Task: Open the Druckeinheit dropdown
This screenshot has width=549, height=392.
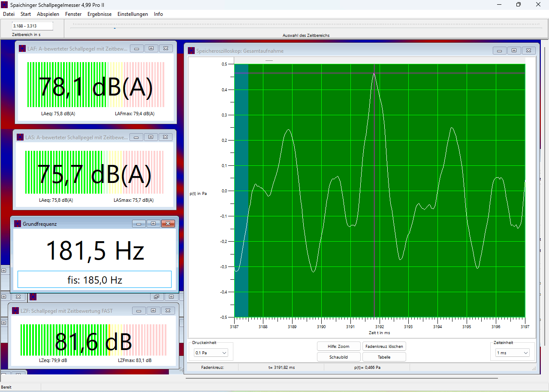Action: click(x=211, y=353)
